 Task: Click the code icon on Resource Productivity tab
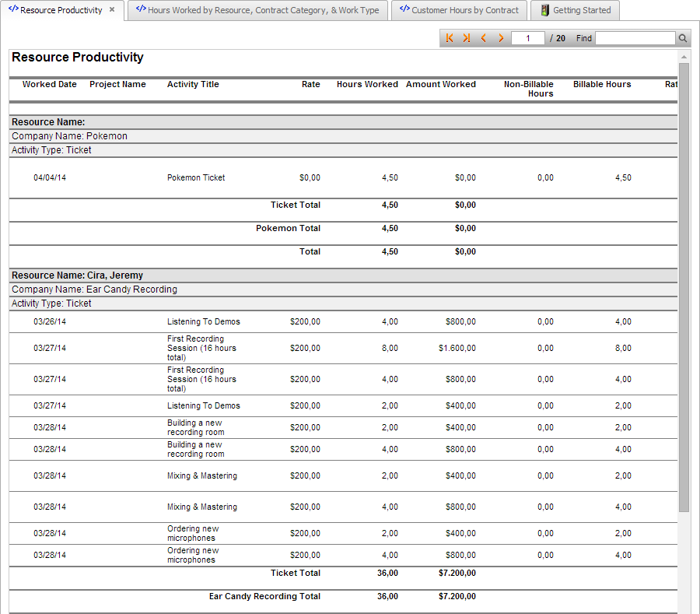[x=13, y=9]
